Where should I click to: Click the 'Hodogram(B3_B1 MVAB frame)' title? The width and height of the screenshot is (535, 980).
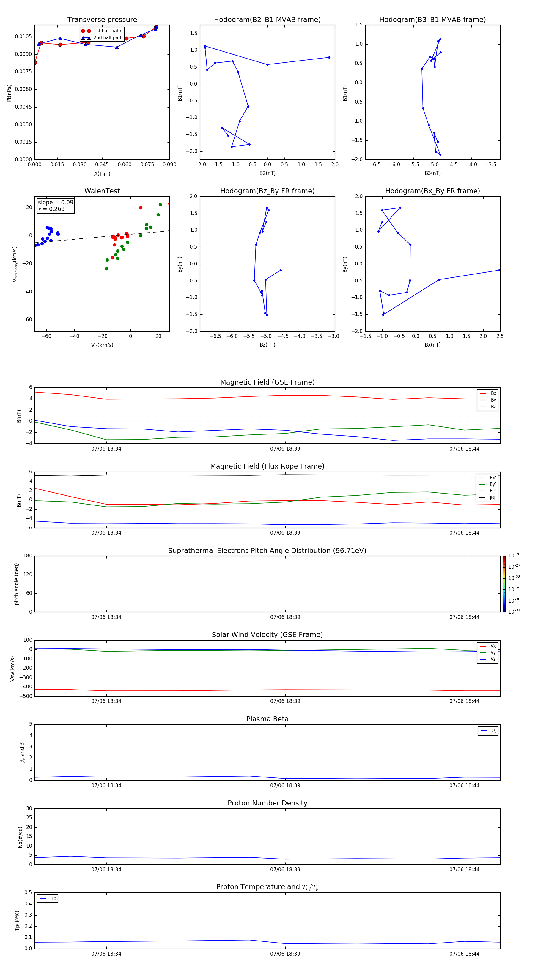pyautogui.click(x=432, y=20)
